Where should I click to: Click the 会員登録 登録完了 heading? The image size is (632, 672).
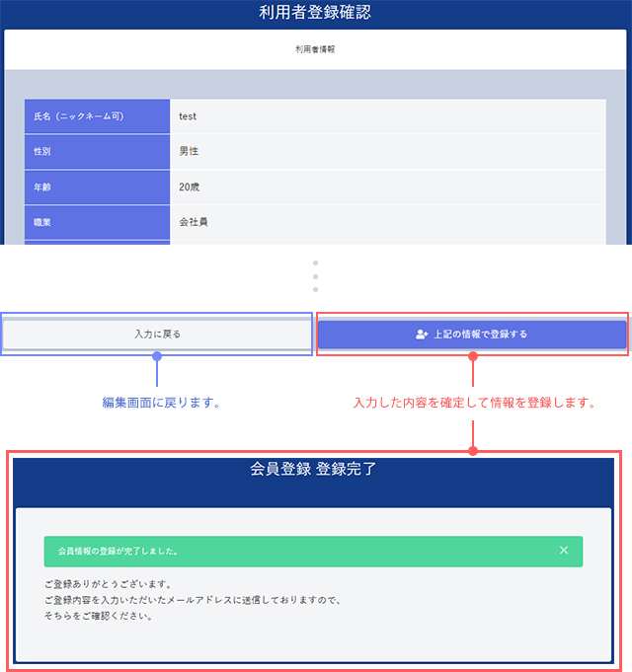tap(313, 469)
